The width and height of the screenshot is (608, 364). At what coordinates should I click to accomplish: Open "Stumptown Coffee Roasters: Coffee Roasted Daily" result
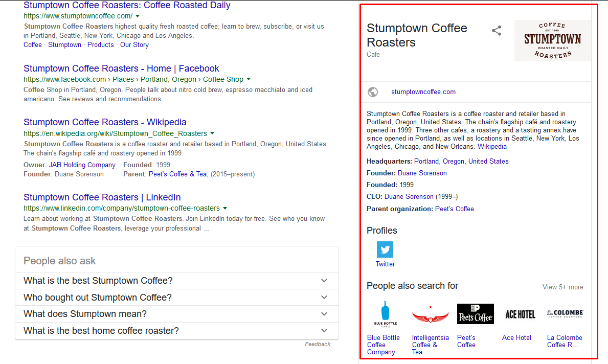(x=127, y=6)
